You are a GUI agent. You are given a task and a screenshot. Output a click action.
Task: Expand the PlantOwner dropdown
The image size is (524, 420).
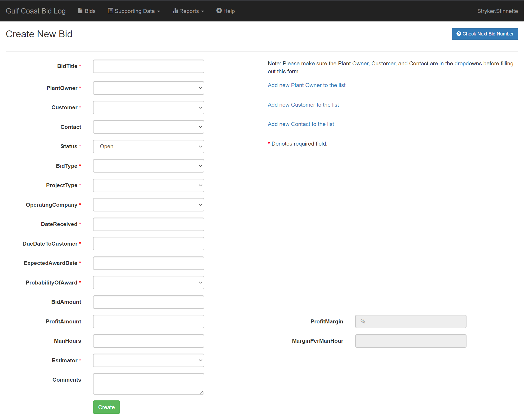148,88
